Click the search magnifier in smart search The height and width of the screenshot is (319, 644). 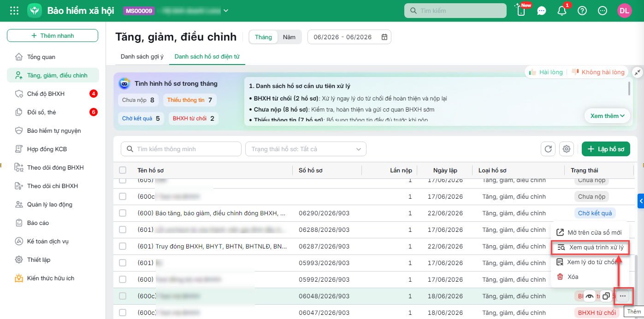pyautogui.click(x=130, y=149)
